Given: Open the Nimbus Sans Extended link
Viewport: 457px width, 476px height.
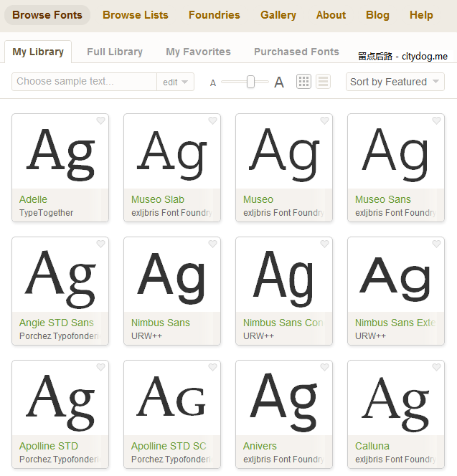Looking at the screenshot, I should click(395, 323).
